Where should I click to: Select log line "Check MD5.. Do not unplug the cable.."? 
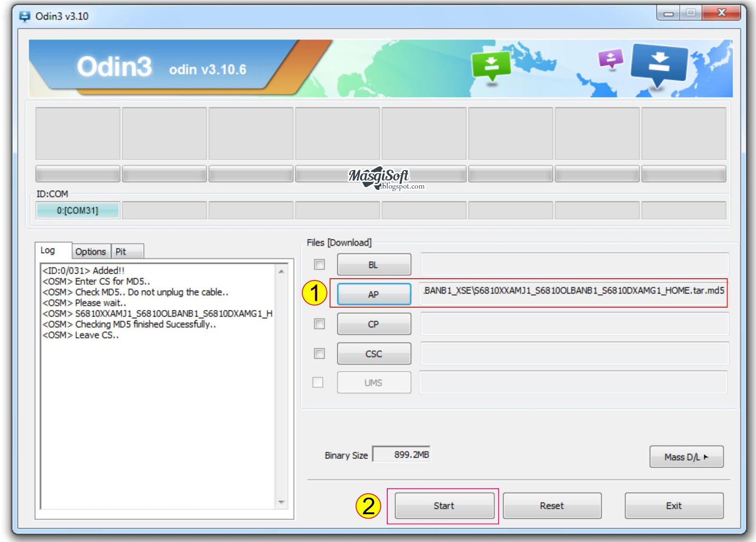[152, 293]
